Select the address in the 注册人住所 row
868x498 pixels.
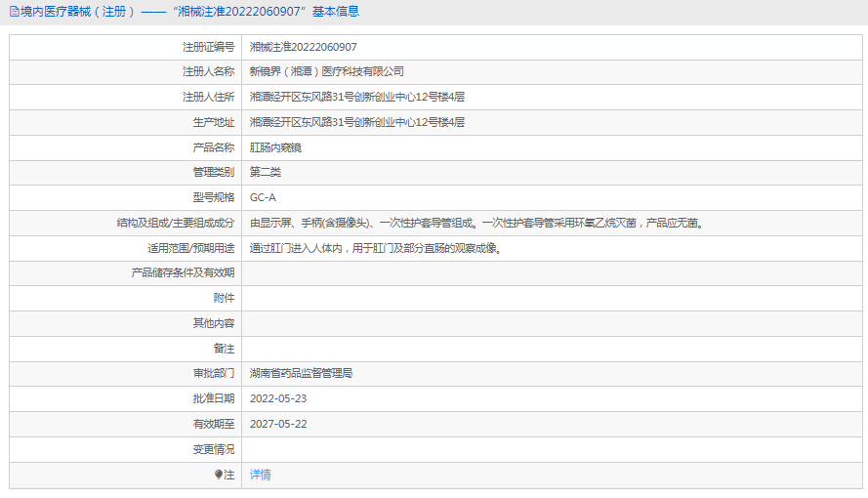[x=357, y=97]
